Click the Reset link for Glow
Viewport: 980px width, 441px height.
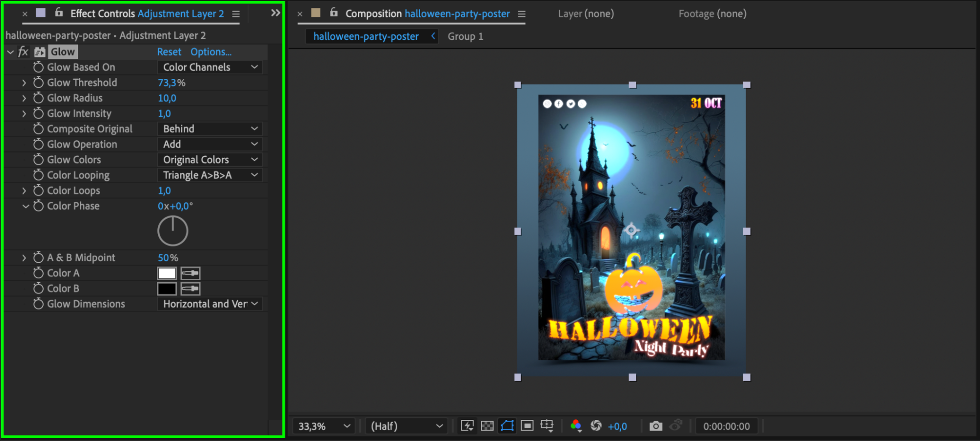coord(169,52)
